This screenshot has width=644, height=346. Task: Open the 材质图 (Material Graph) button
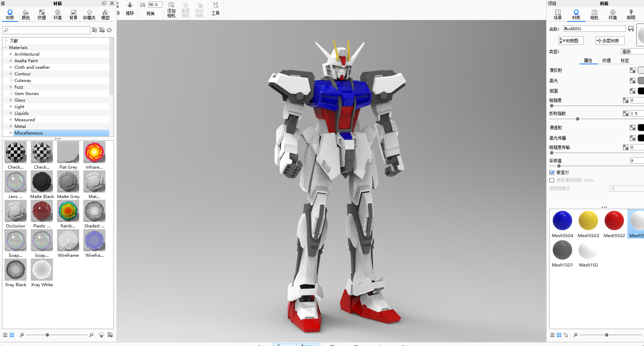[x=571, y=40]
